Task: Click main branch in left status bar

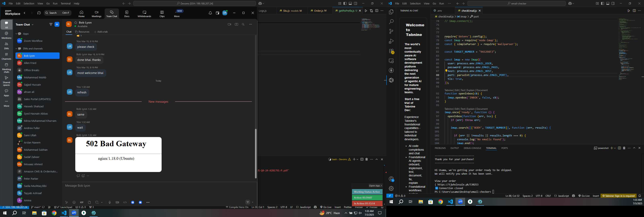Action: pos(36,207)
